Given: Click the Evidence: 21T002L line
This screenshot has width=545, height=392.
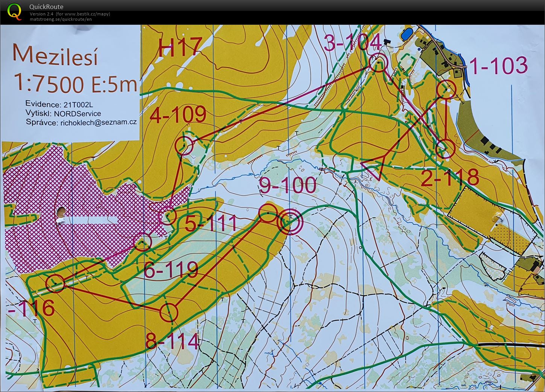Looking at the screenshot, I should click(60, 104).
